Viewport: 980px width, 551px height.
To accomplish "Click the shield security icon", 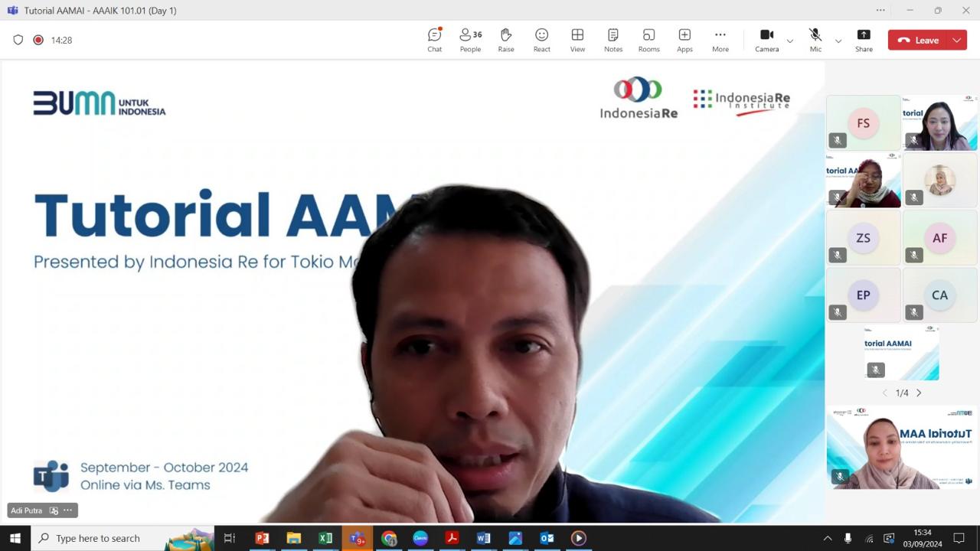I will [x=18, y=40].
